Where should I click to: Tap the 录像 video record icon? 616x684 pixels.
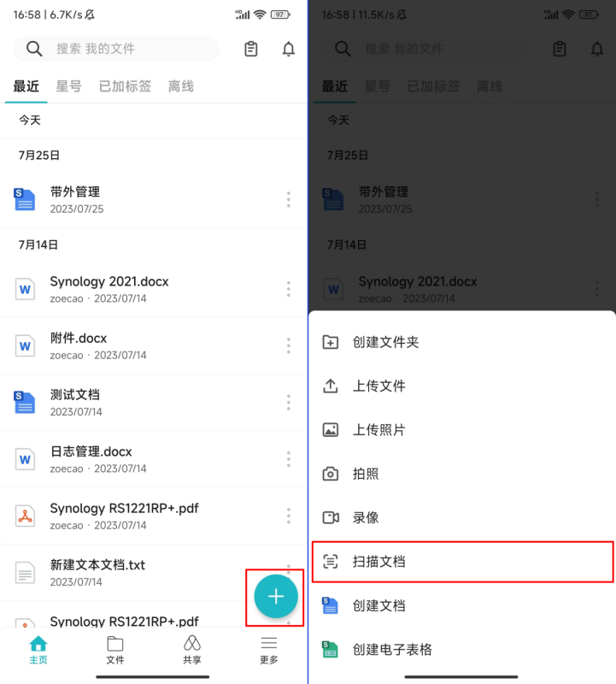click(331, 518)
